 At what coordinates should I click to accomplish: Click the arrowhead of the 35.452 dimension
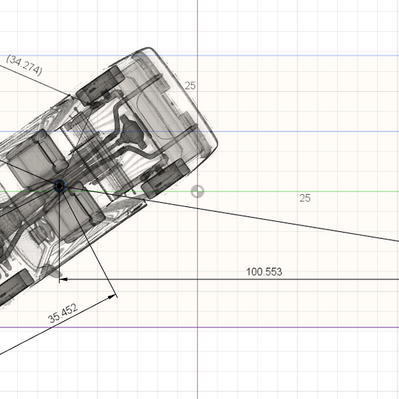pos(113,296)
